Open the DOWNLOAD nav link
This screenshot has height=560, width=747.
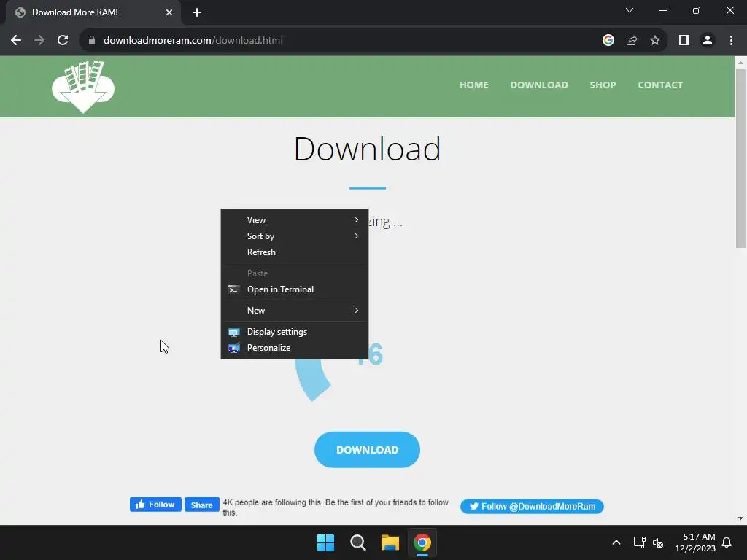click(x=539, y=85)
